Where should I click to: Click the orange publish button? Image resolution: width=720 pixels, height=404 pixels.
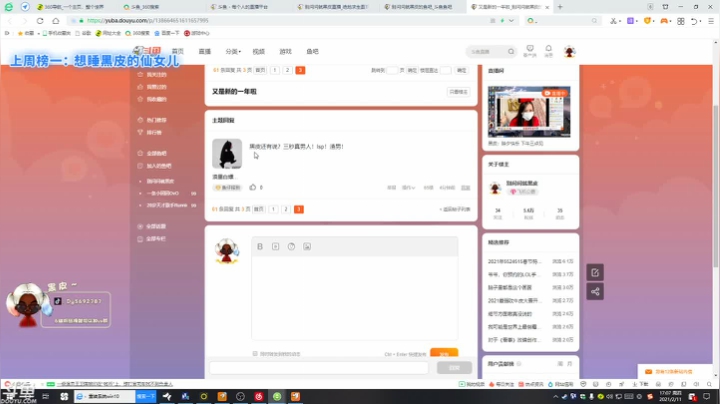pyautogui.click(x=444, y=353)
